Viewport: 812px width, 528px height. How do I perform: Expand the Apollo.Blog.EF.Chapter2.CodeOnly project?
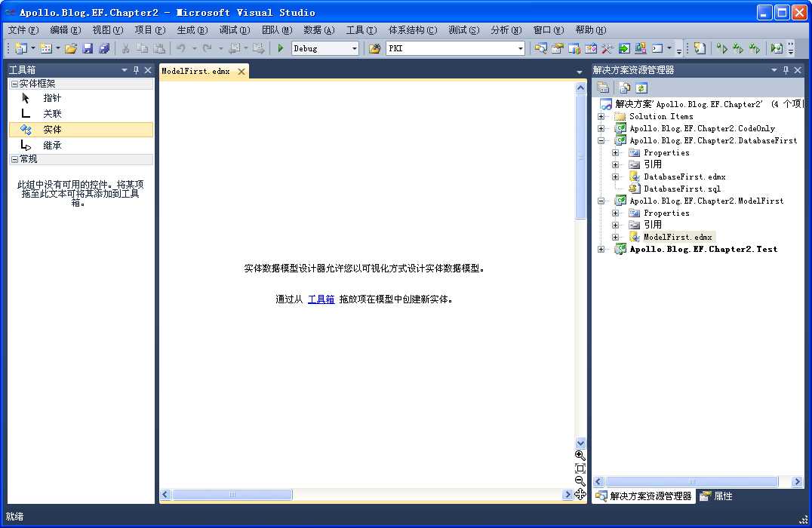601,128
